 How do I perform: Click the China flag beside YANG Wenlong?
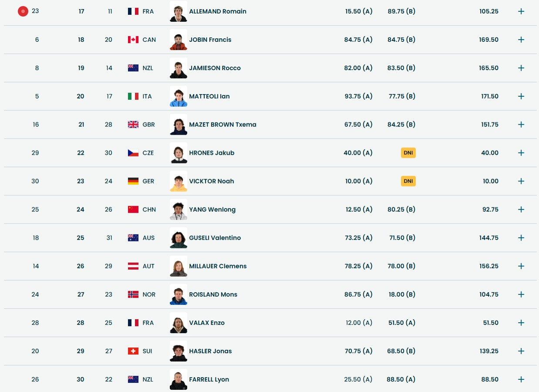click(133, 210)
